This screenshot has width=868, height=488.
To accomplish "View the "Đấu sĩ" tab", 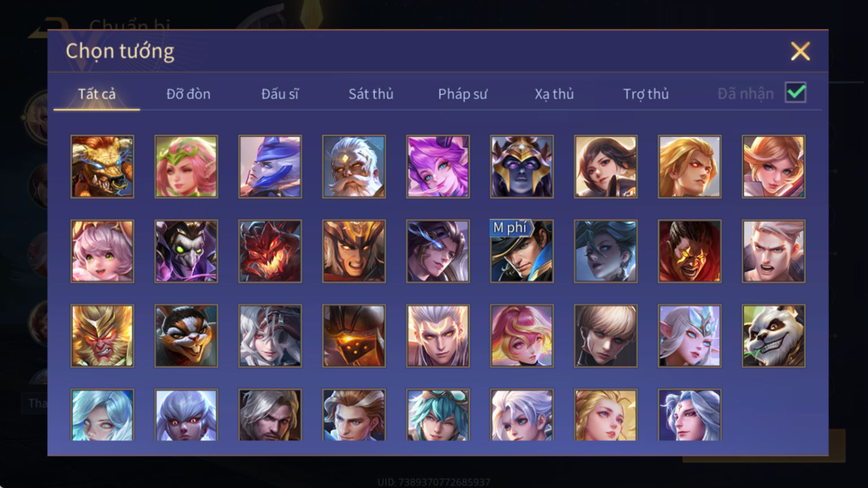I will coord(280,94).
